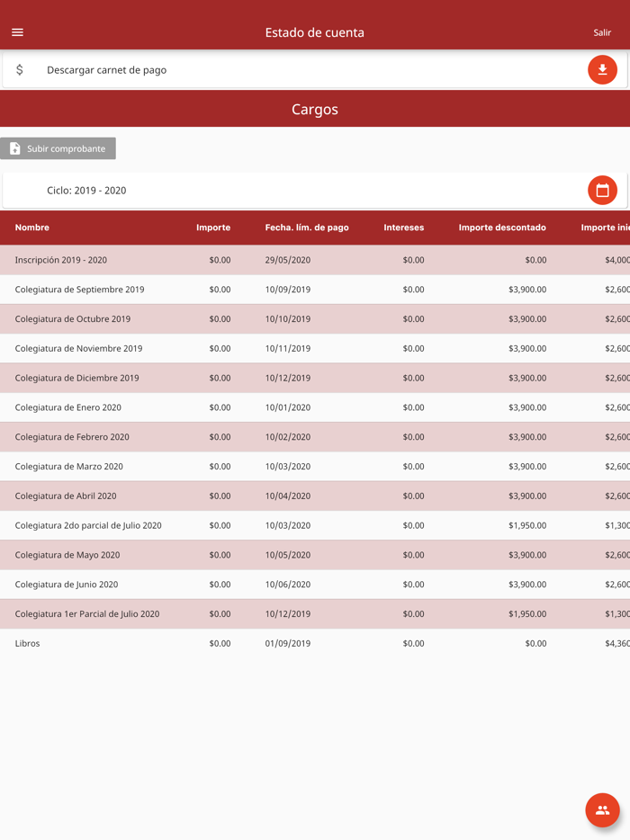Click $1,950.00 in 2do parcial row
The image size is (630, 840).
pyautogui.click(x=527, y=525)
